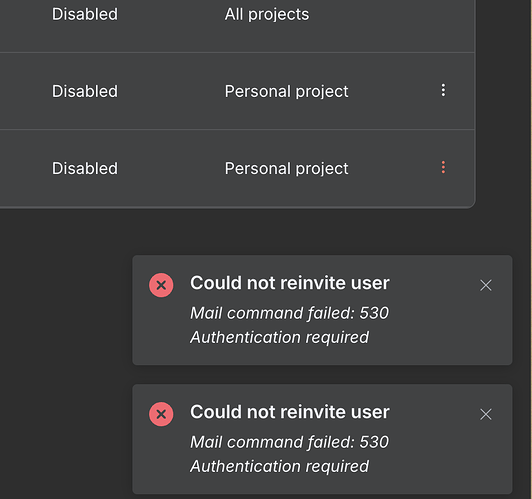Click Authentication required in the upper toast
532x499 pixels.
[279, 338]
